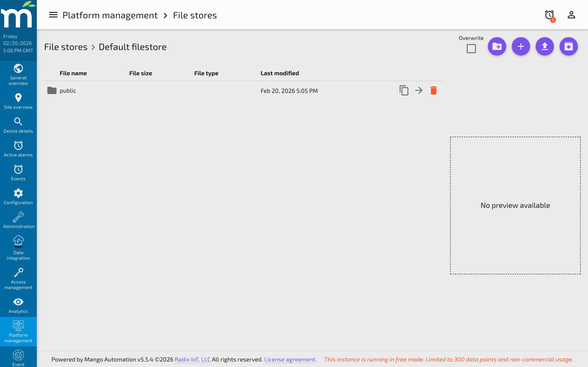Screen dimensions: 588x367
Task: Move the public folder using the arrow icon
Action: click(419, 90)
